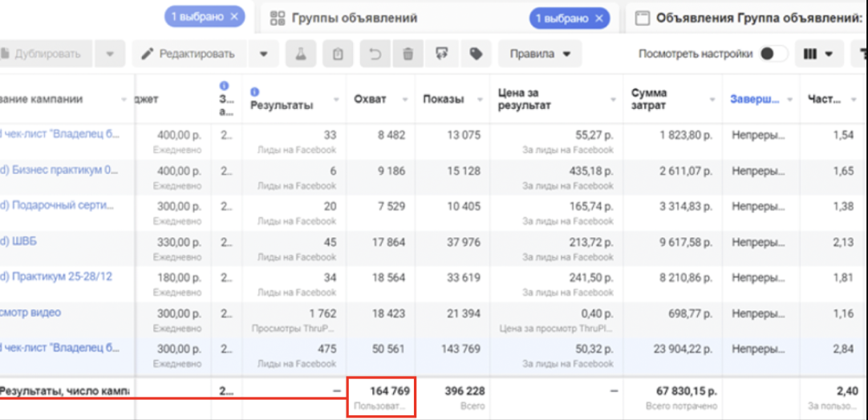Screen dimensions: 868x420
Task: Select total impressions value 396 228
Action: (464, 391)
